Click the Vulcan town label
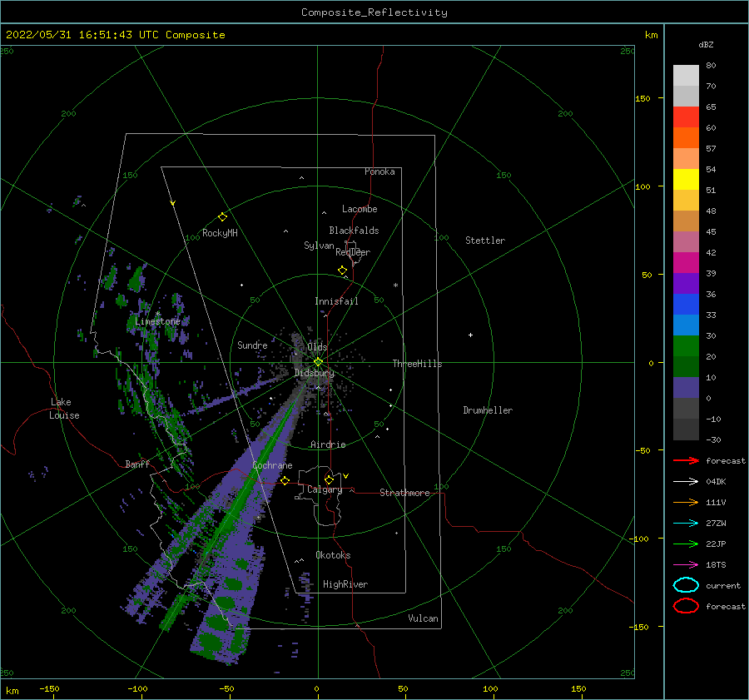This screenshot has width=749, height=700. click(424, 618)
